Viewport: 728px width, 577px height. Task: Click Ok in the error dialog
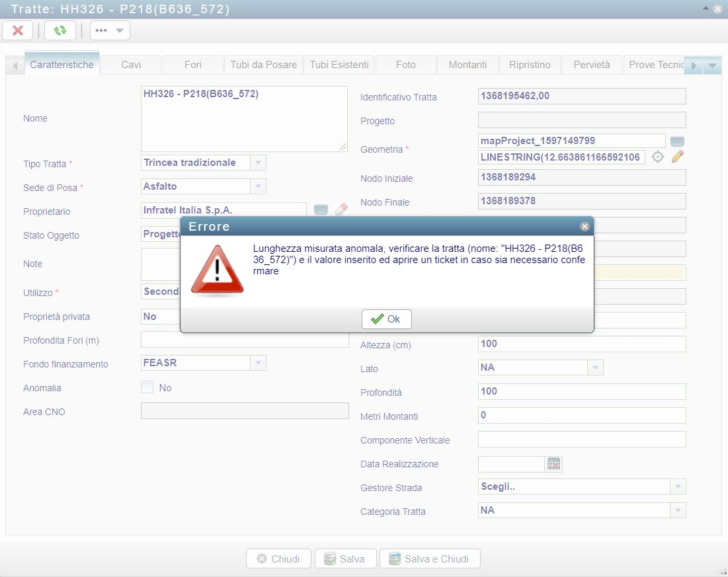pyautogui.click(x=386, y=319)
